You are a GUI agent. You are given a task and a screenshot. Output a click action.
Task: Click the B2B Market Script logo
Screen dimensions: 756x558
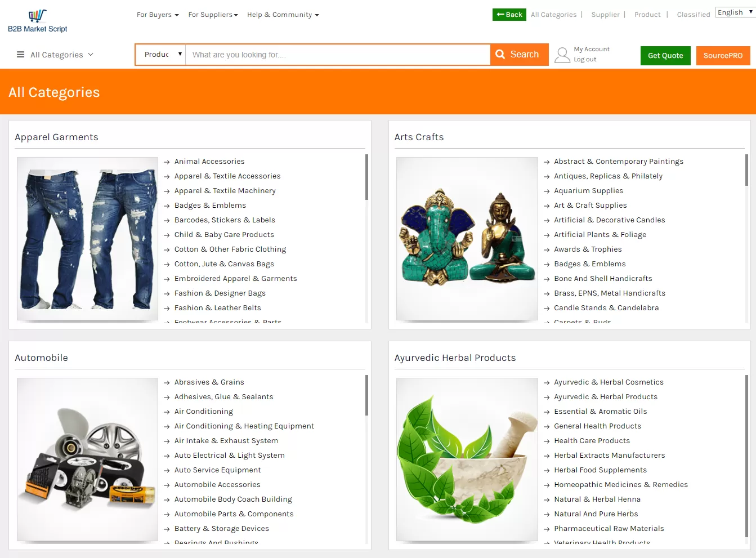click(x=37, y=21)
